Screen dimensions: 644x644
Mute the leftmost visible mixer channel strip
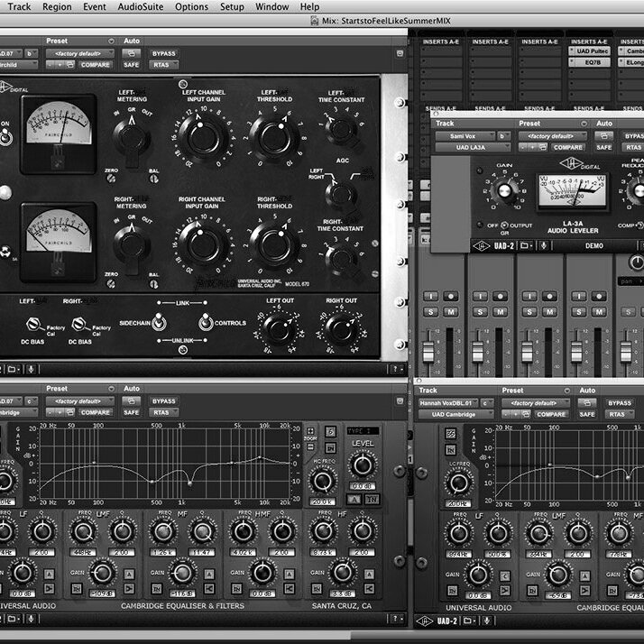tap(451, 312)
